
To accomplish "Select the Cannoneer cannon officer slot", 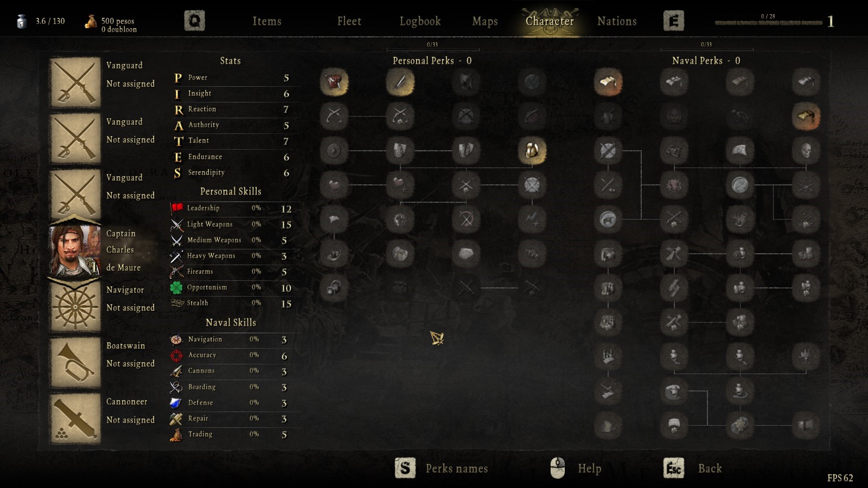I will tap(75, 419).
